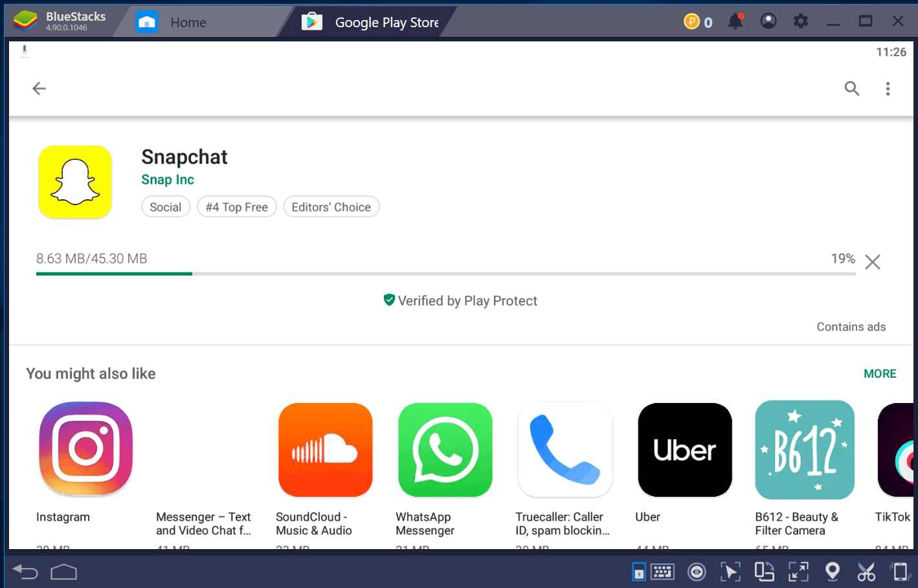This screenshot has width=918, height=588.
Task: Open the BlueStacks account profile icon
Action: (768, 21)
